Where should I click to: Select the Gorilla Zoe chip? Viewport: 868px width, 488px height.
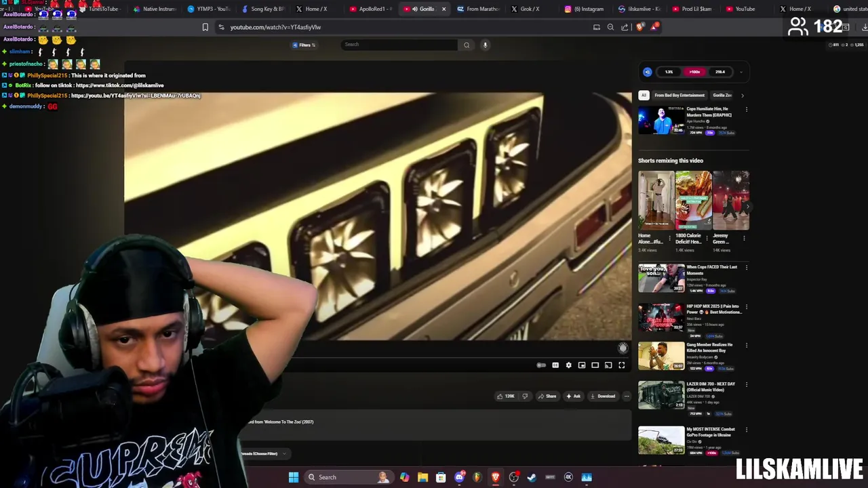(722, 96)
